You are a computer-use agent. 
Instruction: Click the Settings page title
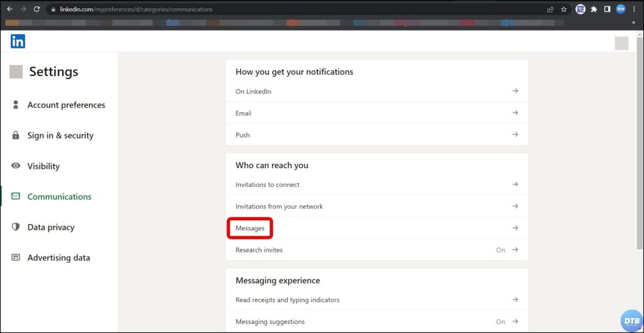(53, 72)
